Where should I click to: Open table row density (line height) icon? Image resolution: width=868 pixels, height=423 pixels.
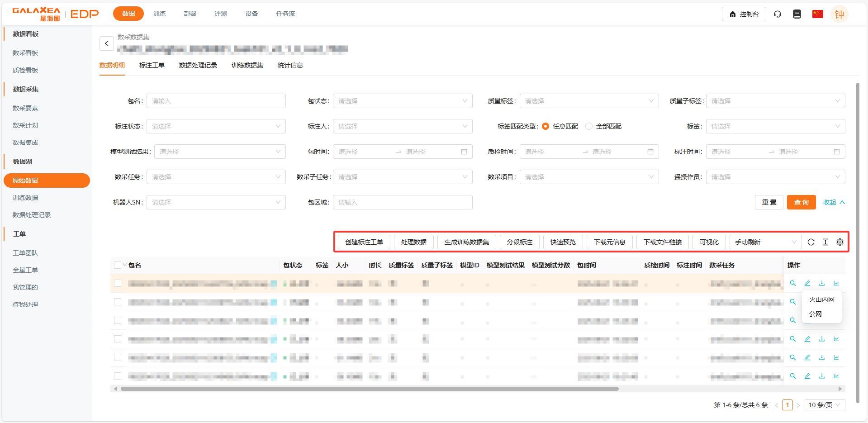point(825,242)
